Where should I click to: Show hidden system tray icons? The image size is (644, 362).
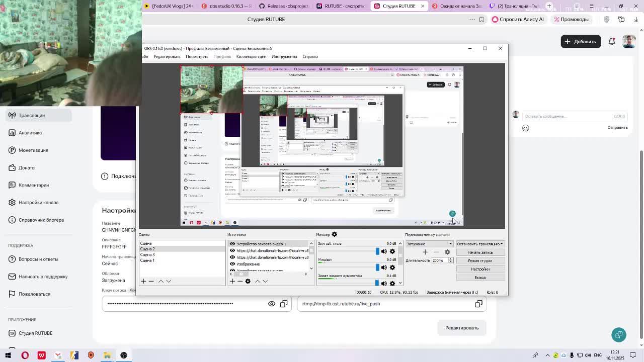[x=548, y=355]
